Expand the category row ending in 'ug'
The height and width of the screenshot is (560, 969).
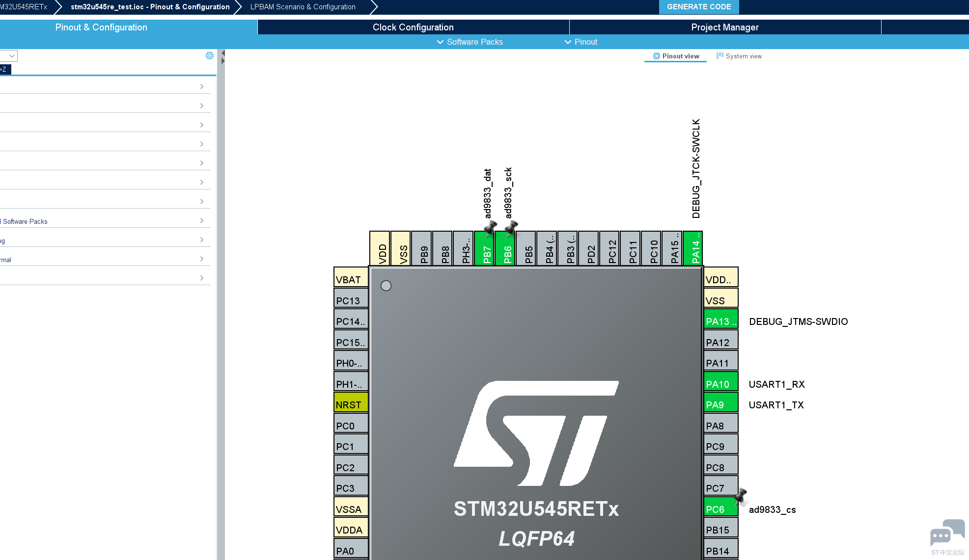pyautogui.click(x=105, y=240)
